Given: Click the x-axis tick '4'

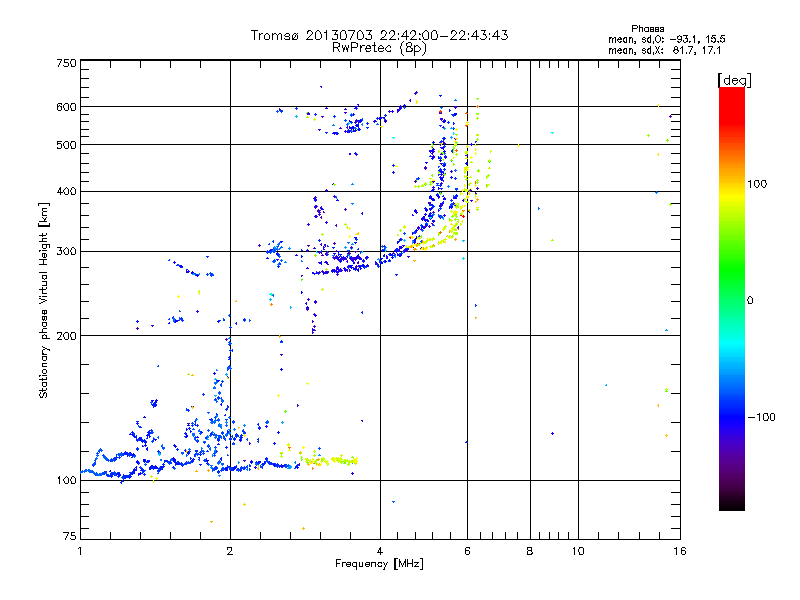Looking at the screenshot, I should coord(380,551).
